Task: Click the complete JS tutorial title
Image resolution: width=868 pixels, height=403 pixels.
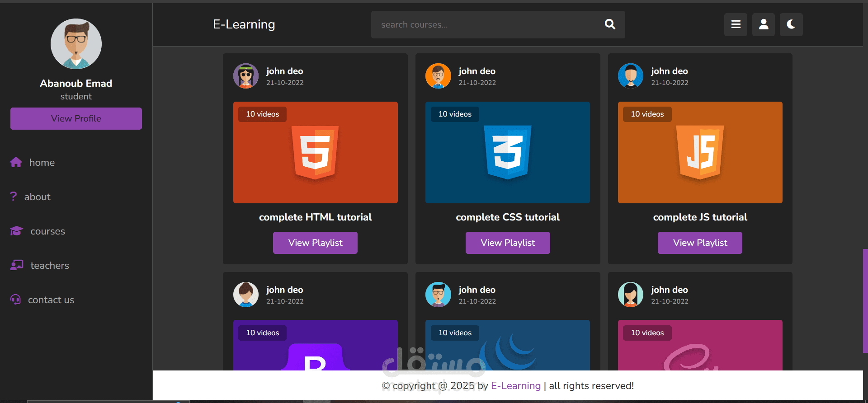Action: click(x=700, y=217)
